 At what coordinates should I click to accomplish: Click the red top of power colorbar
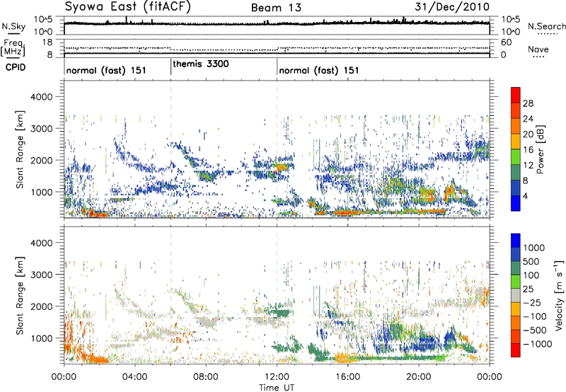(516, 95)
